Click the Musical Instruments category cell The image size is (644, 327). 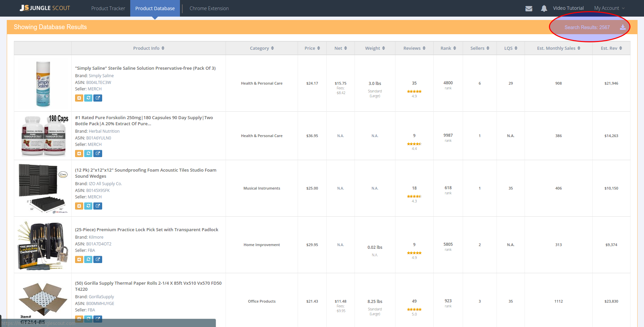[262, 188]
